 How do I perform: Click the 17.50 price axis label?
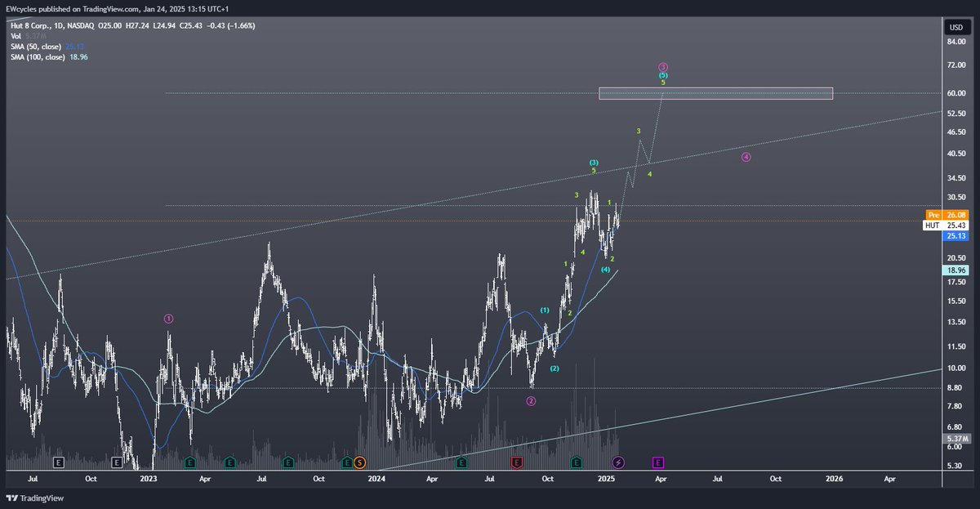[955, 282]
